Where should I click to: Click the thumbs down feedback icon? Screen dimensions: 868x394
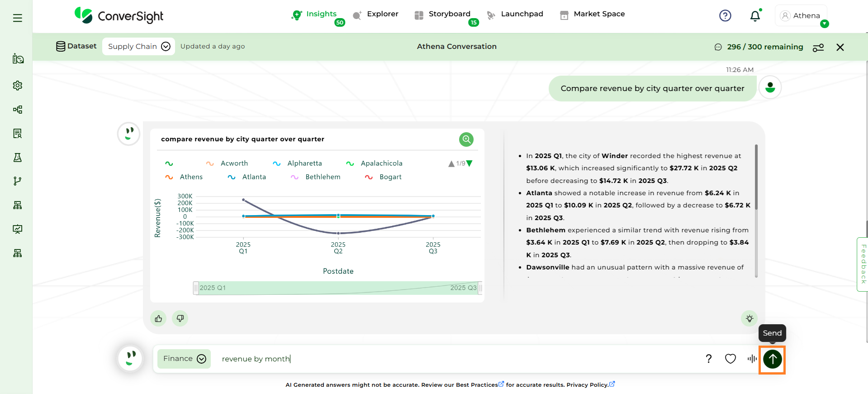[x=180, y=318]
